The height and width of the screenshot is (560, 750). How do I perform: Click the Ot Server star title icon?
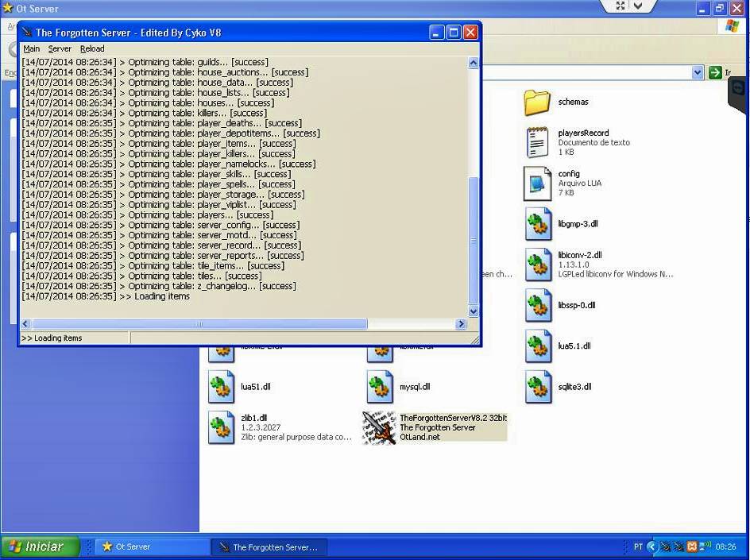7,8
